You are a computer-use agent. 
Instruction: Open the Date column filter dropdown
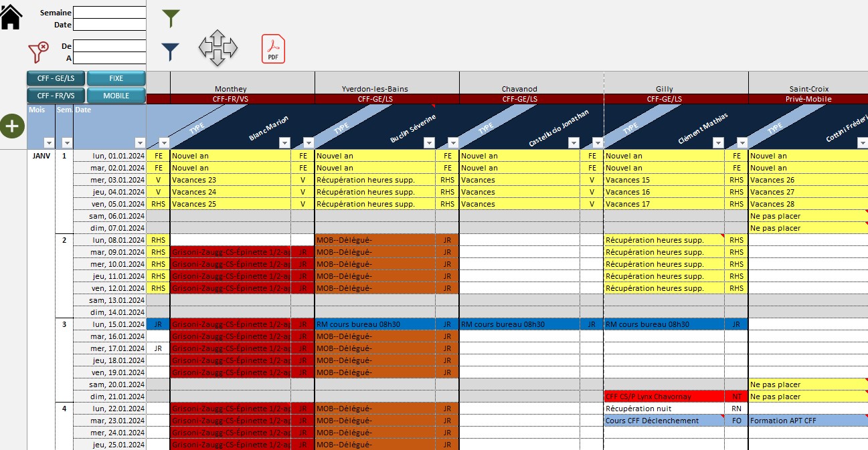(139, 142)
